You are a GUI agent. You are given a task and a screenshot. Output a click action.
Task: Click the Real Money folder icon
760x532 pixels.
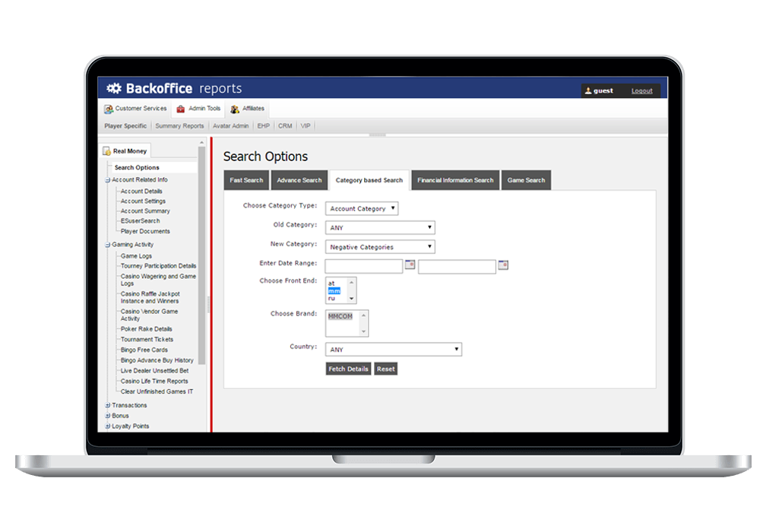coord(106,150)
